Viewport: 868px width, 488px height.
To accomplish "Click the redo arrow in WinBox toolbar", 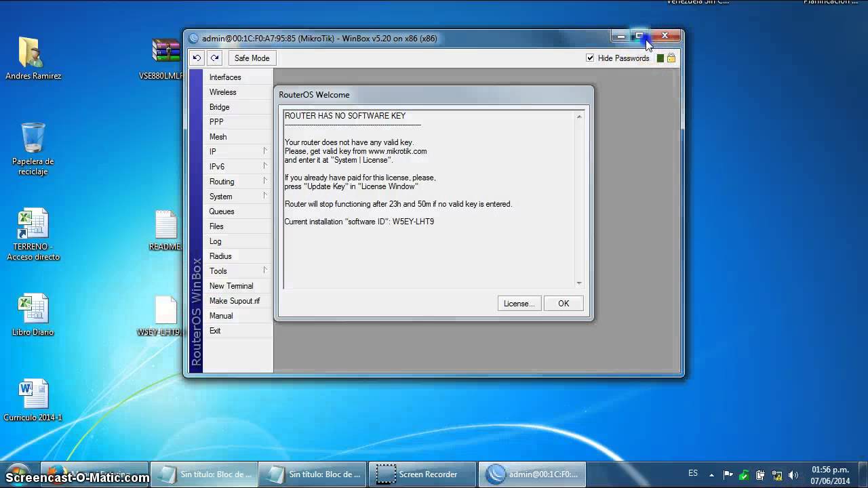I will point(214,58).
